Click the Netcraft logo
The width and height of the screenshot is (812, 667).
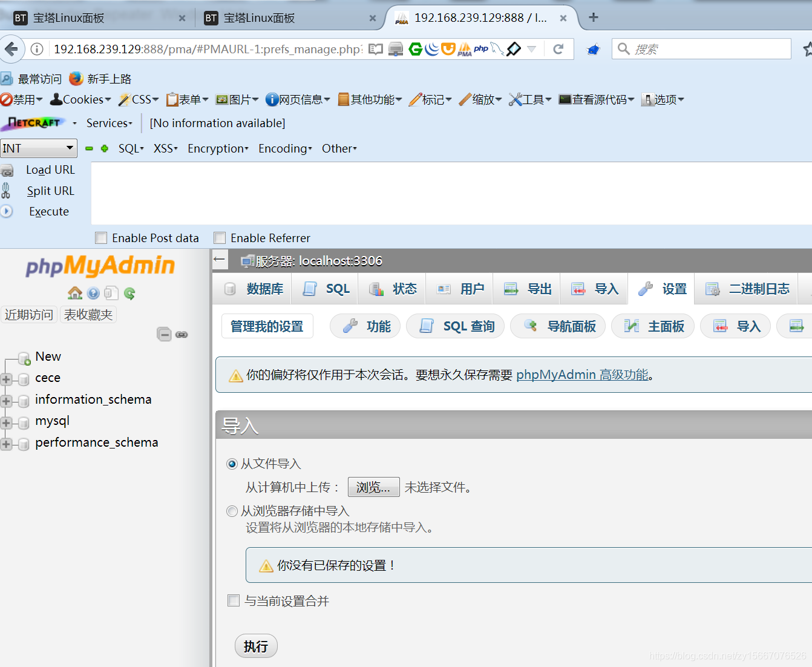coord(34,123)
